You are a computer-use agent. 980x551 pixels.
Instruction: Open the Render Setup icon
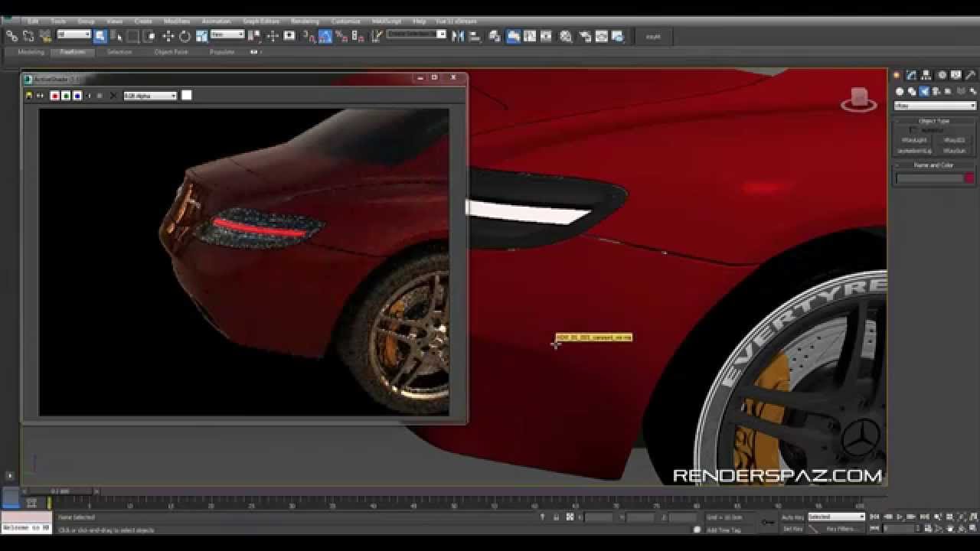point(585,35)
